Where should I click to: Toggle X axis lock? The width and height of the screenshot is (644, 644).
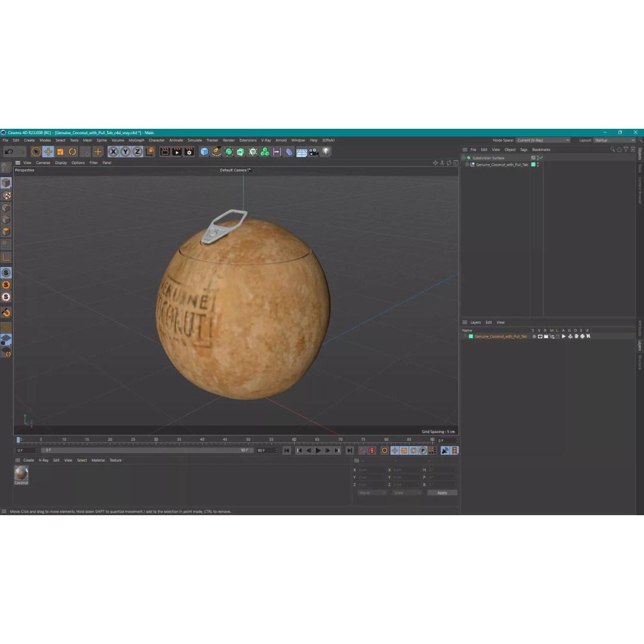[x=113, y=151]
